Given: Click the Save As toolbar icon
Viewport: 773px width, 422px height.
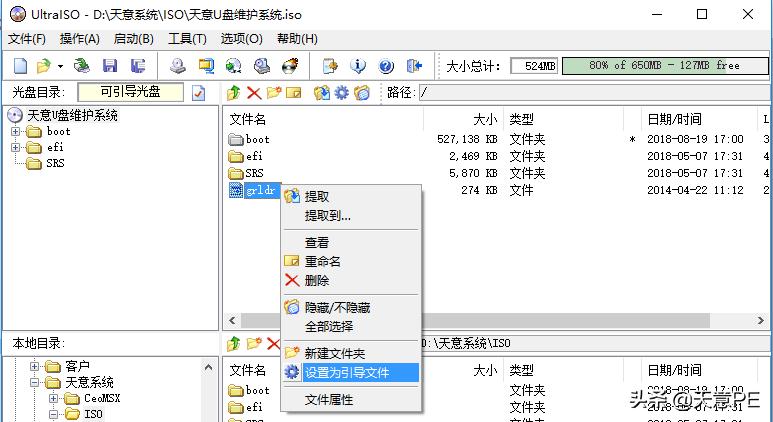Looking at the screenshot, I should [x=138, y=65].
